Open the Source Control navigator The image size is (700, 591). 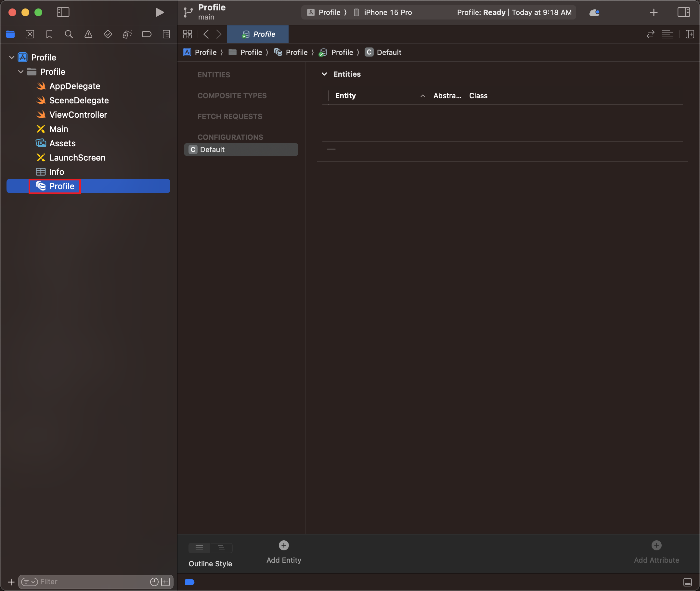30,34
